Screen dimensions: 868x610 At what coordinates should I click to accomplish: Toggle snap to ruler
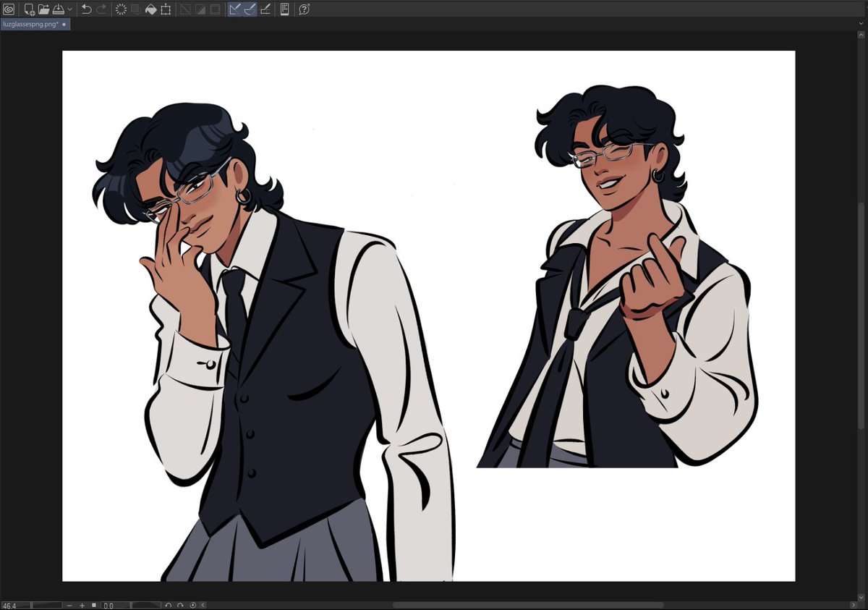pos(235,9)
